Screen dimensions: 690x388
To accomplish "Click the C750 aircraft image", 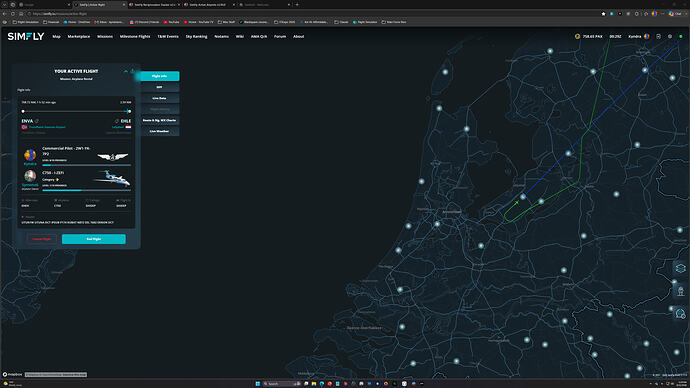I will coord(112,178).
